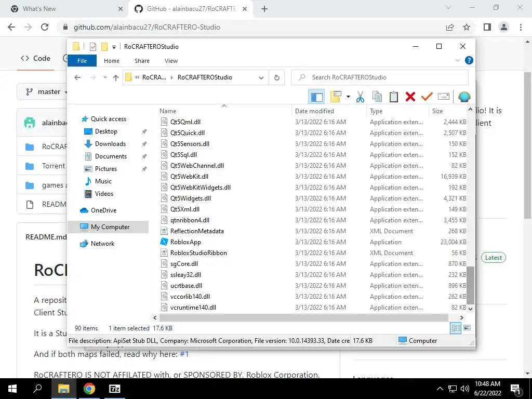Click the Cut scissors icon
This screenshot has height=399, width=532.
(x=360, y=97)
